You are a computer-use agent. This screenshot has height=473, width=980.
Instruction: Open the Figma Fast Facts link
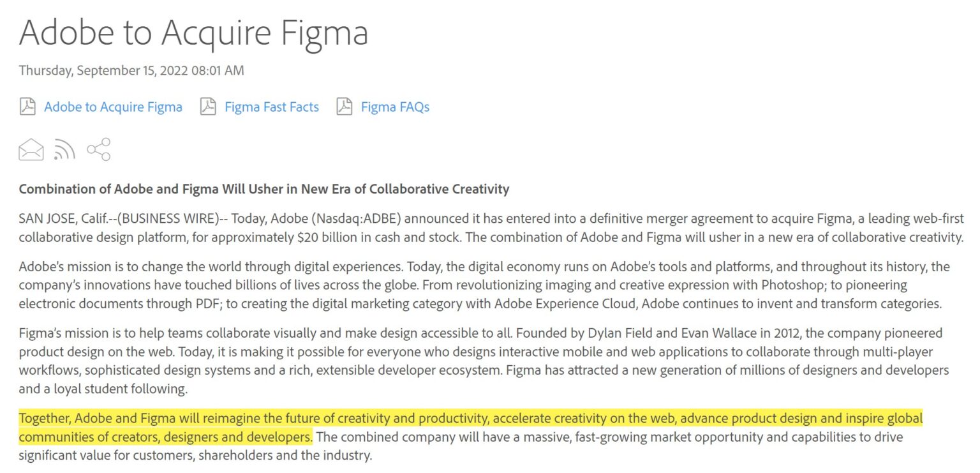[x=271, y=107]
